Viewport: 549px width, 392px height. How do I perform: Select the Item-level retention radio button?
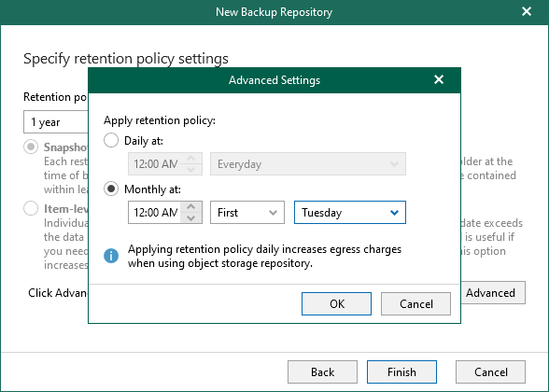31,208
